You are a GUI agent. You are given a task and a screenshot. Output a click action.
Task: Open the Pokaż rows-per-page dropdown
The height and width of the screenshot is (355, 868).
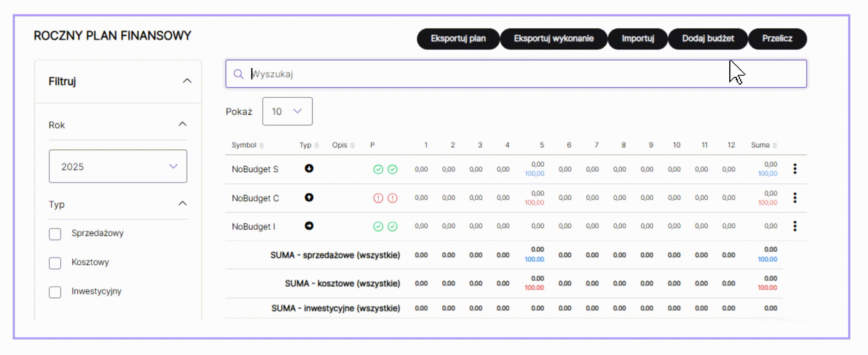[x=288, y=111]
